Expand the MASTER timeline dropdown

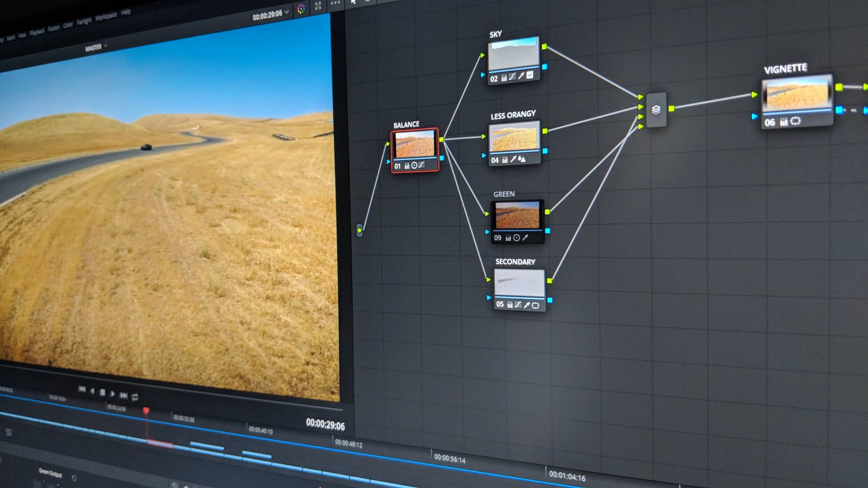106,46
